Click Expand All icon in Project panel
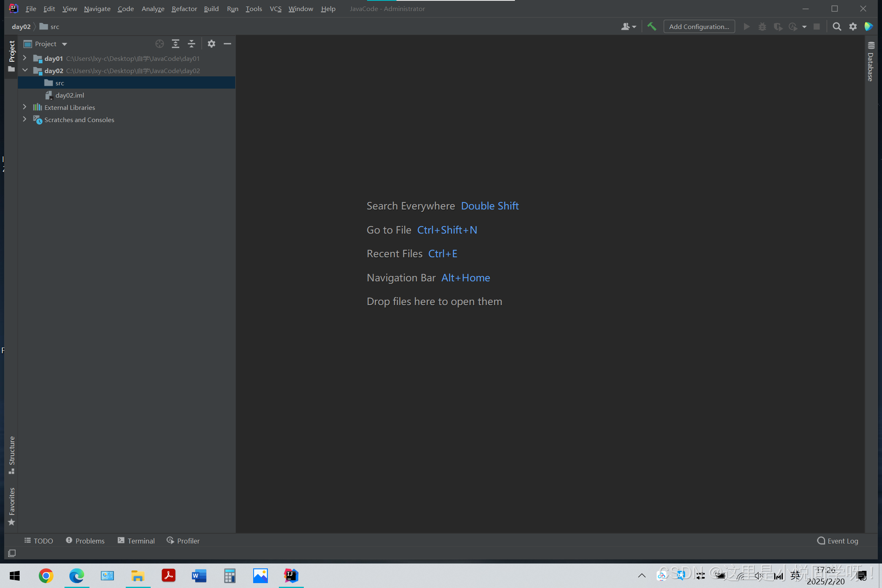882x588 pixels. [x=176, y=44]
